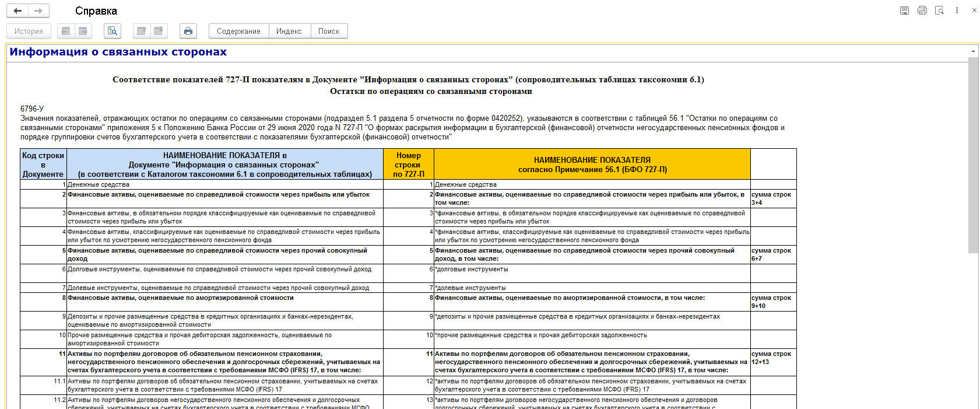Go to previous help topic page
980x409 pixels.
coord(66,31)
